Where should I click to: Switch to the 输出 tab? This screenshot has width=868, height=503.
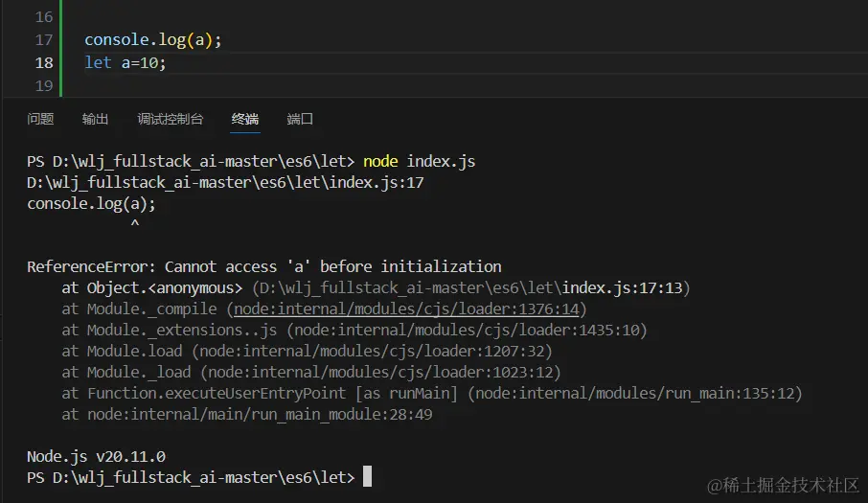[x=95, y=119]
